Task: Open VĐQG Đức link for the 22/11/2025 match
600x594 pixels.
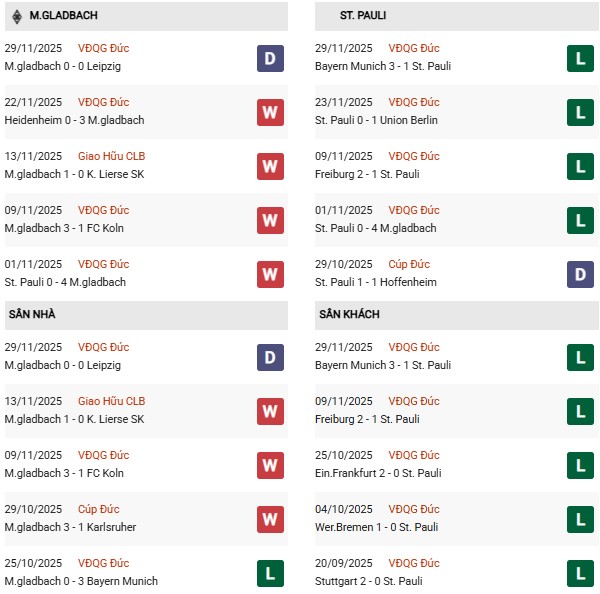Action: tap(103, 102)
